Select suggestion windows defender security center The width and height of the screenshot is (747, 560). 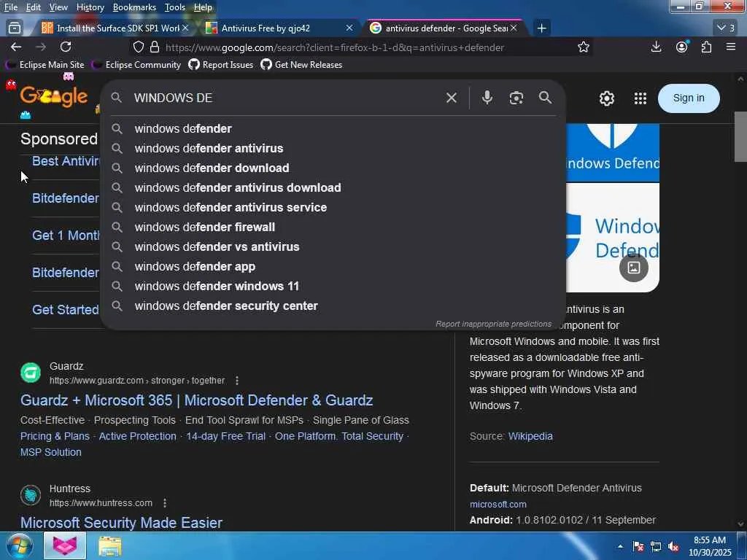click(x=333, y=306)
